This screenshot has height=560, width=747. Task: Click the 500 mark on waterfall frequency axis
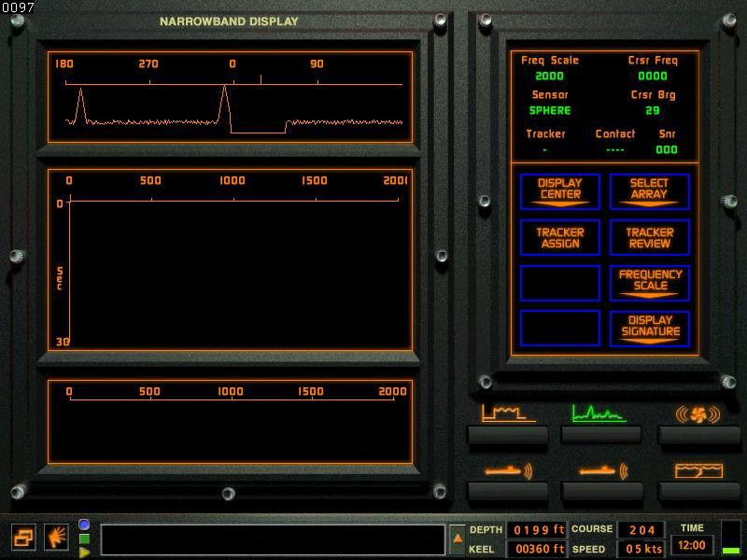click(150, 180)
